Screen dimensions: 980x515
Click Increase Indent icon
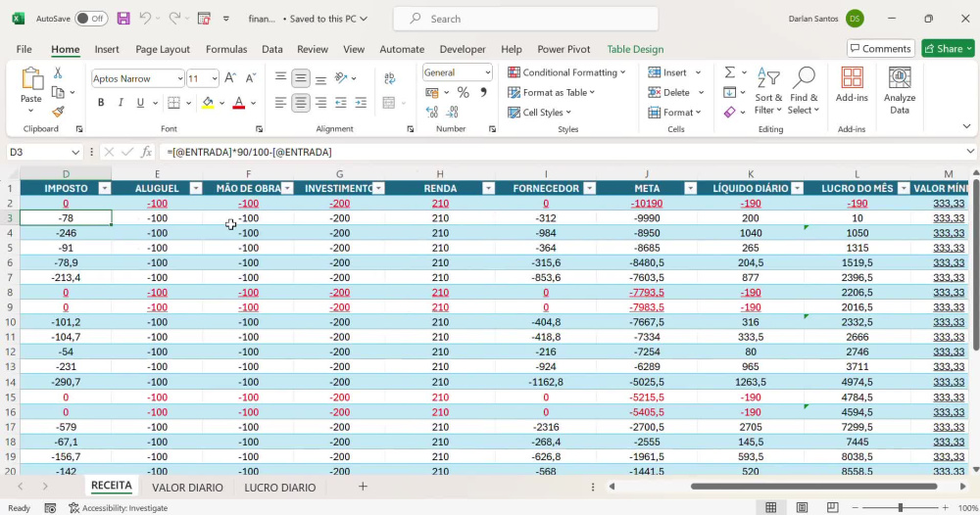tap(361, 103)
